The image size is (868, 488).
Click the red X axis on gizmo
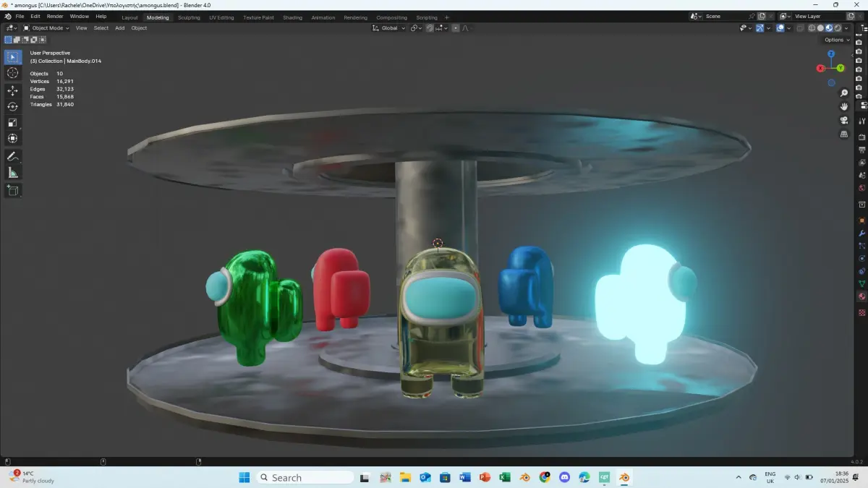click(820, 68)
